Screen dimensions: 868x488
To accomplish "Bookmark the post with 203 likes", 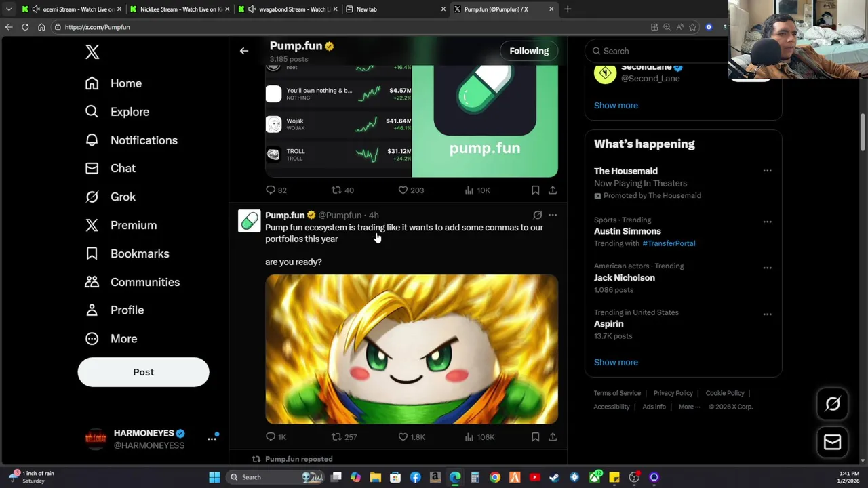I will [535, 190].
